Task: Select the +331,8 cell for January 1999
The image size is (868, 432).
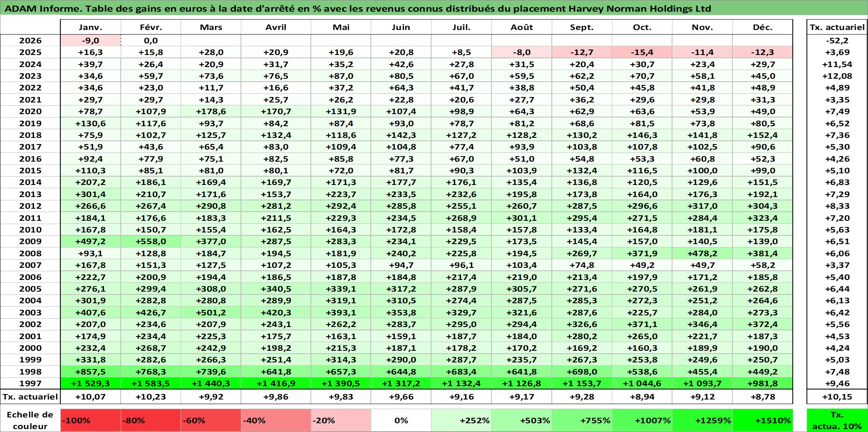Action: pyautogui.click(x=90, y=360)
